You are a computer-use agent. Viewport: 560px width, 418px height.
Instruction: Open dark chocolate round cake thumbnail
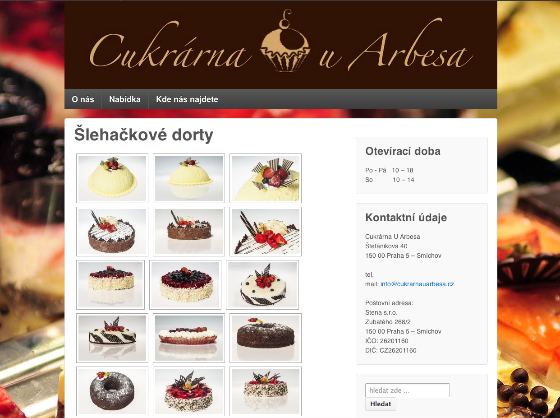(x=265, y=338)
